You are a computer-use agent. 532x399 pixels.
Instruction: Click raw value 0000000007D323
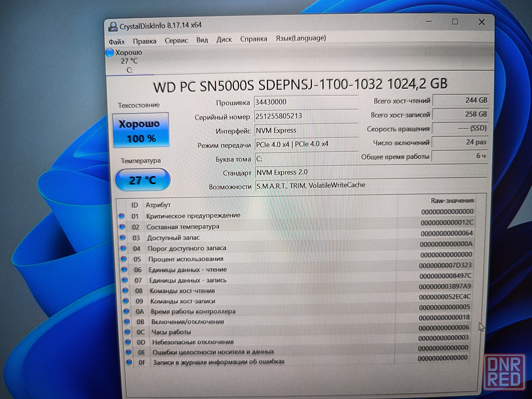click(x=445, y=265)
